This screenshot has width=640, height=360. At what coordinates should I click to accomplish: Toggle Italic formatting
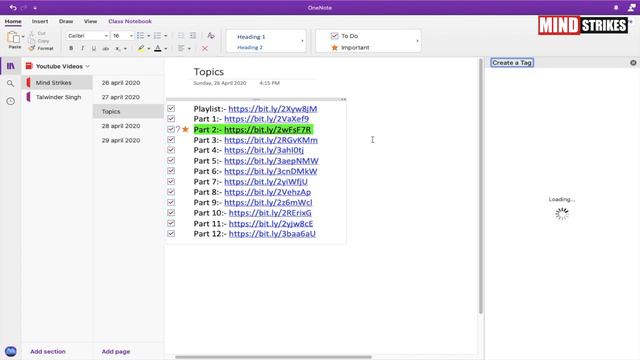[x=82, y=49]
